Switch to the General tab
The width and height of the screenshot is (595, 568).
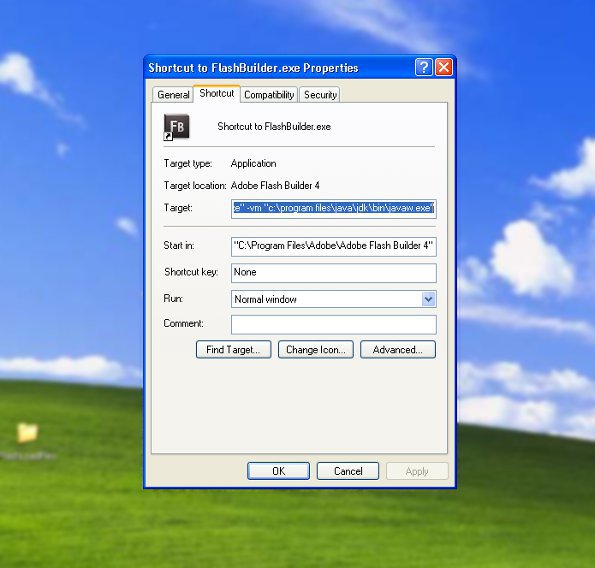pos(173,94)
